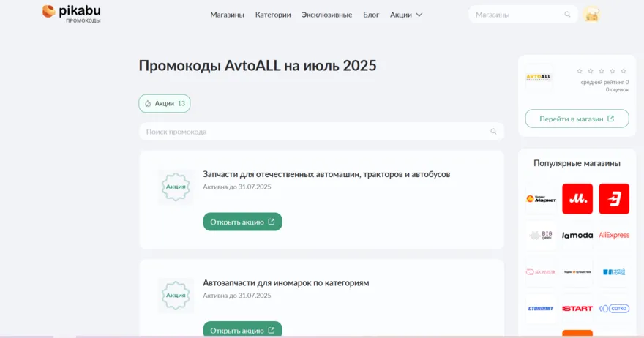
Task: Click the Популярные магазины heading
Action: coord(577,163)
